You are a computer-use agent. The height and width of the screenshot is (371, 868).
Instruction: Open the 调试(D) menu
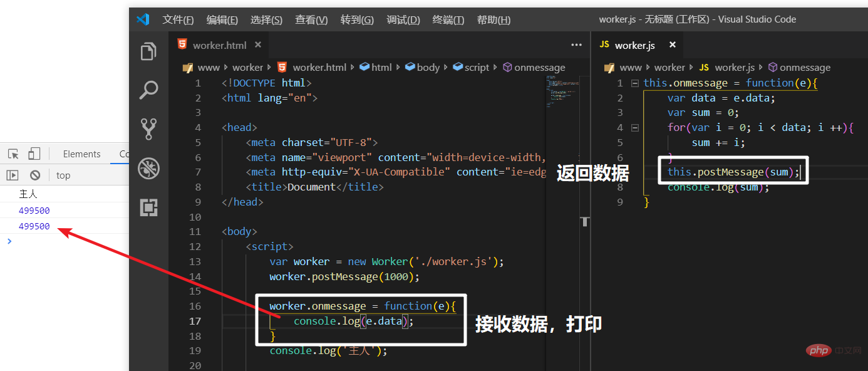(x=403, y=19)
